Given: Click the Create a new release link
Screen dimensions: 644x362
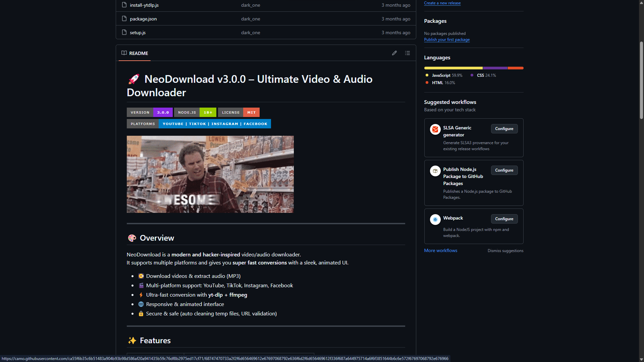Looking at the screenshot, I should click(x=442, y=3).
